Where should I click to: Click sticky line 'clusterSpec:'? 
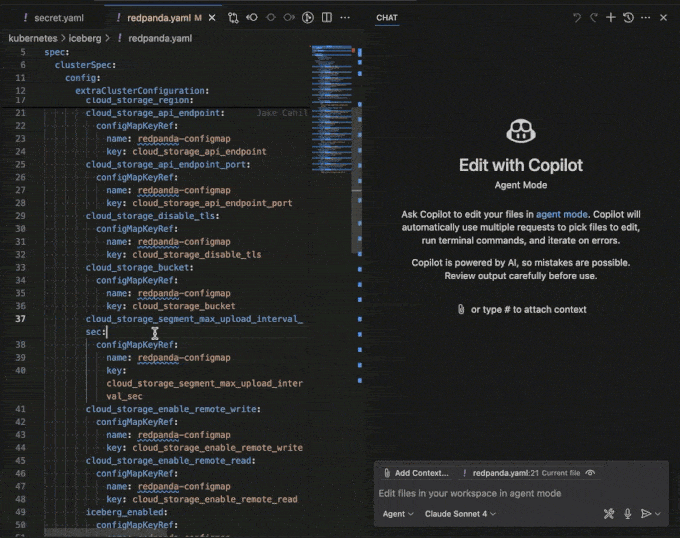(x=85, y=65)
